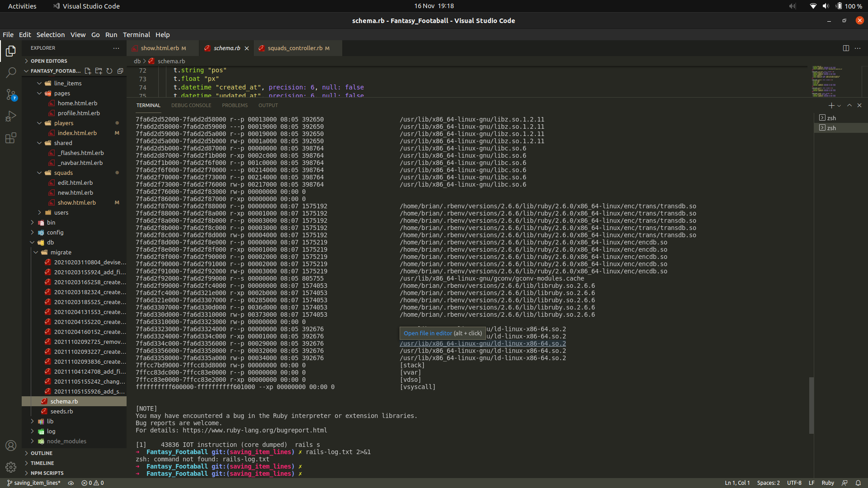Switch to the Problems panel tab
Viewport: 868px width, 488px height.
pos(235,105)
